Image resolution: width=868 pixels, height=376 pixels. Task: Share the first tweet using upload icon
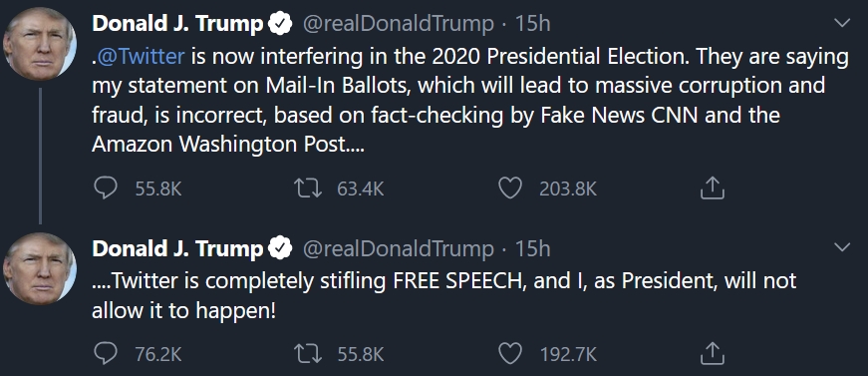click(x=712, y=188)
